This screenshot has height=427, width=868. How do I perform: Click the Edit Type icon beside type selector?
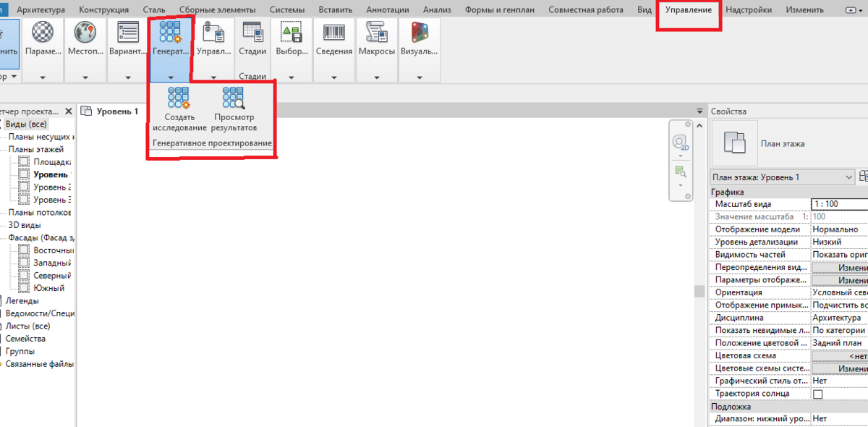(864, 177)
